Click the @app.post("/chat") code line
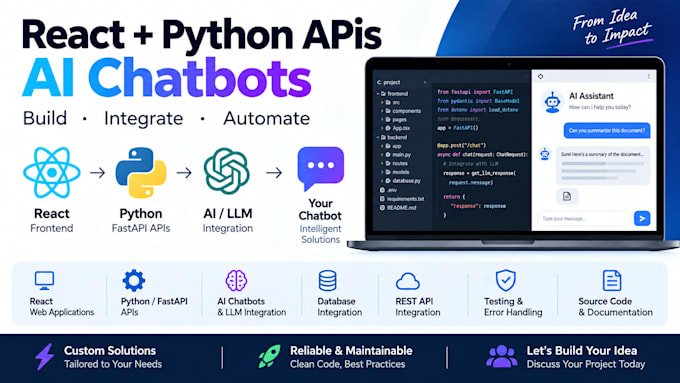 [x=461, y=146]
